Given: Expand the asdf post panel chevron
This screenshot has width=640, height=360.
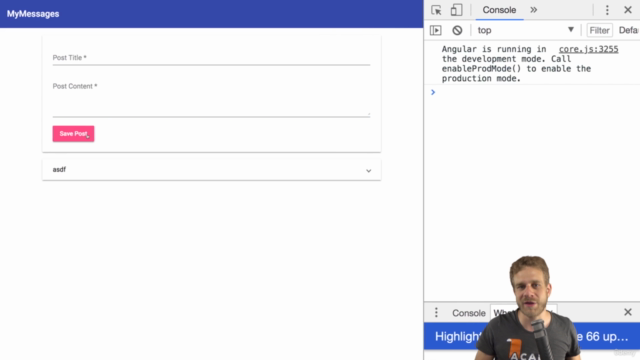Looking at the screenshot, I should pos(369,171).
